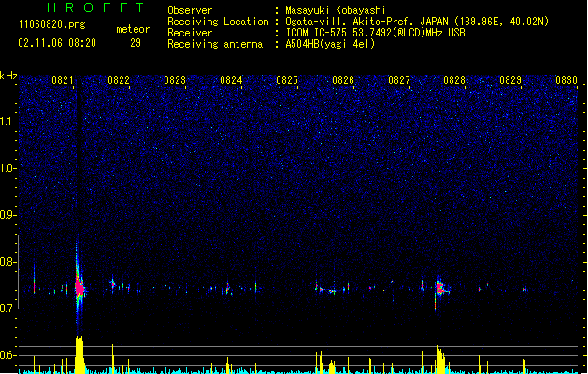Click the tallest yellow intensity peak after 0821
The width and height of the screenshot is (588, 374).
[x=79, y=354]
